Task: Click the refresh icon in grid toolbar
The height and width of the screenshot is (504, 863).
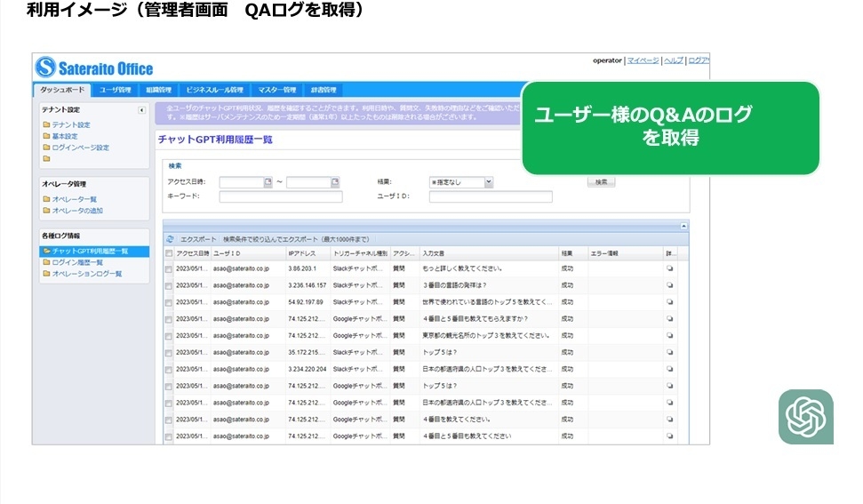Action: tap(170, 239)
